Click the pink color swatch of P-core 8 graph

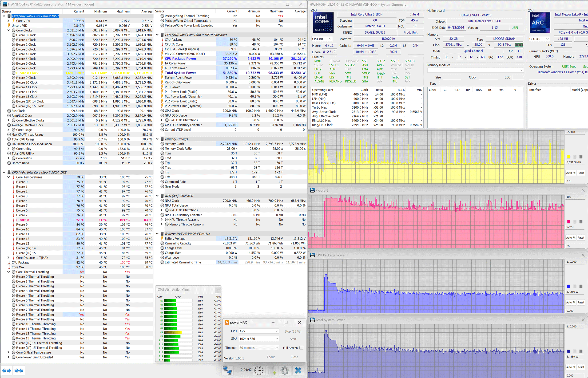click(x=569, y=222)
